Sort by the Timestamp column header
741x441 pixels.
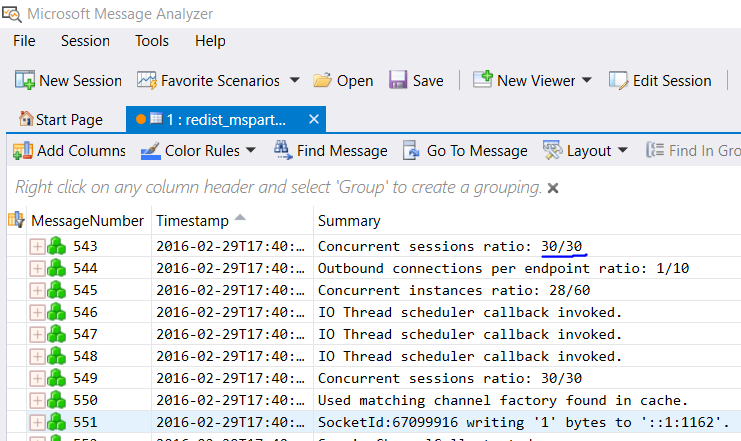(192, 220)
